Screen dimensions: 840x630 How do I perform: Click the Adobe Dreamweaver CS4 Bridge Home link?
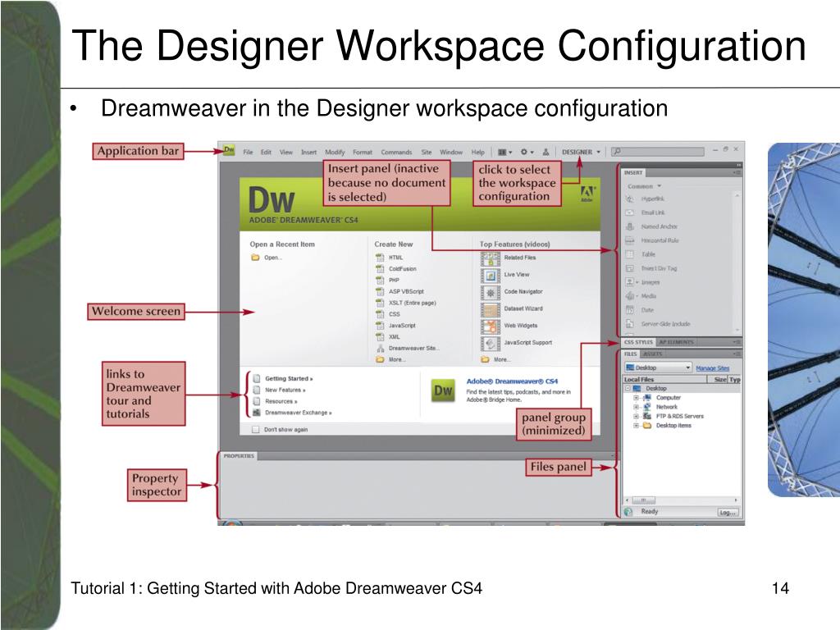512,381
